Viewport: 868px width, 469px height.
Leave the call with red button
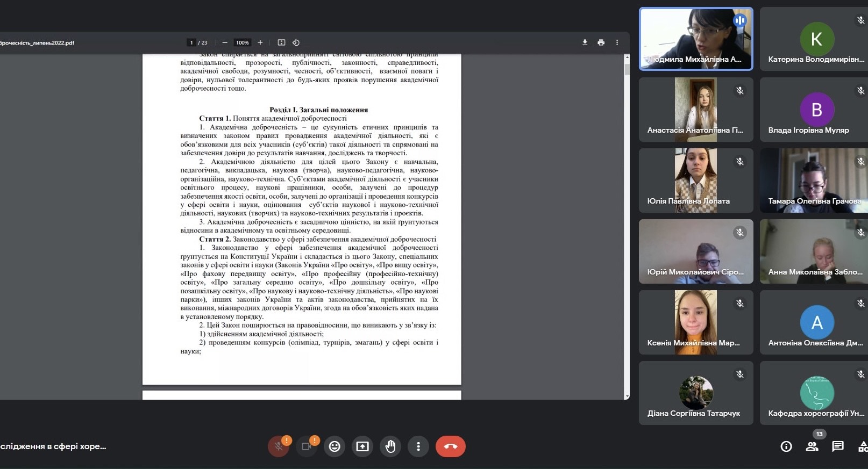(450, 446)
